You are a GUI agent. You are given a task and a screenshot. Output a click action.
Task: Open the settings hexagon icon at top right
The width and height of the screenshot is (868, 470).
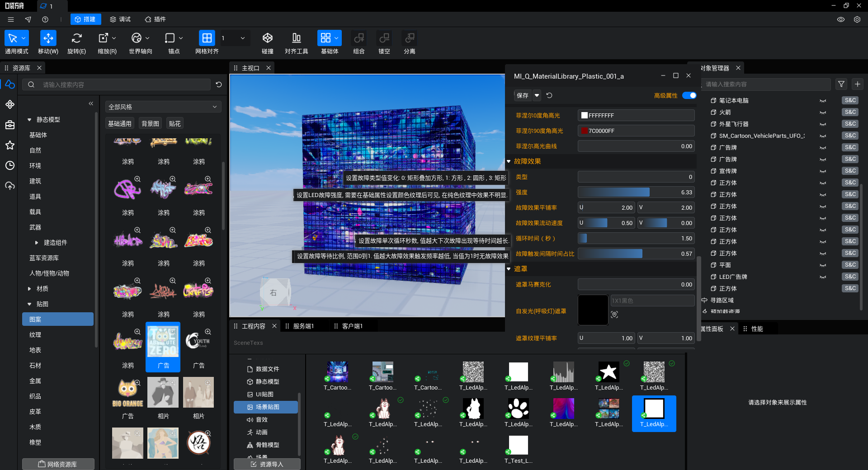857,19
